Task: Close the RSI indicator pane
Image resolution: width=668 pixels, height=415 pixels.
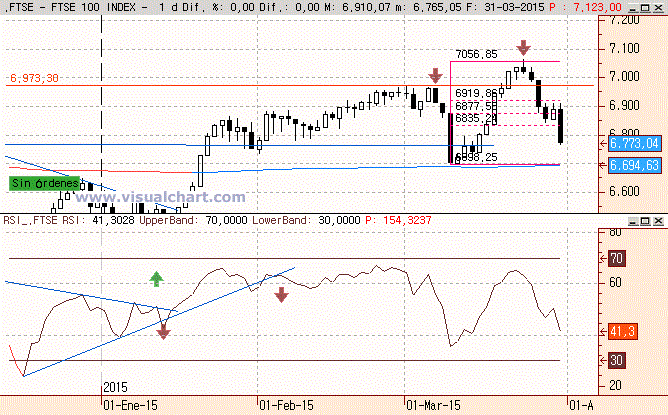Action: point(658,221)
